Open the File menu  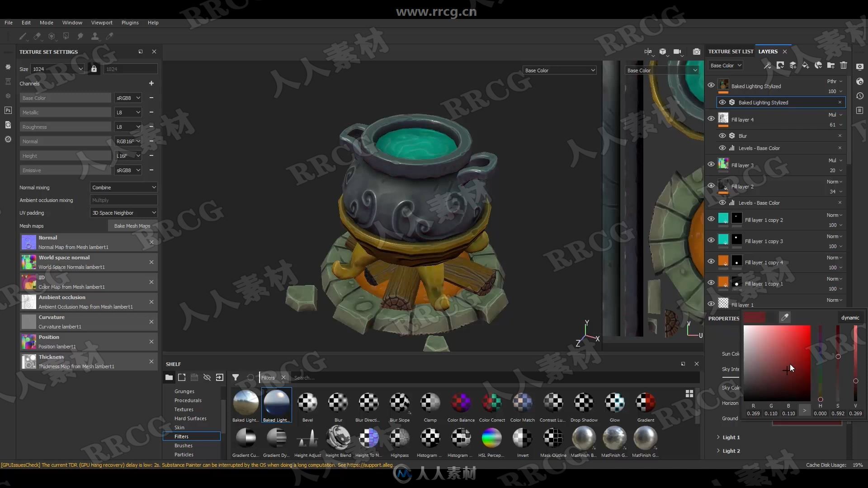(9, 23)
